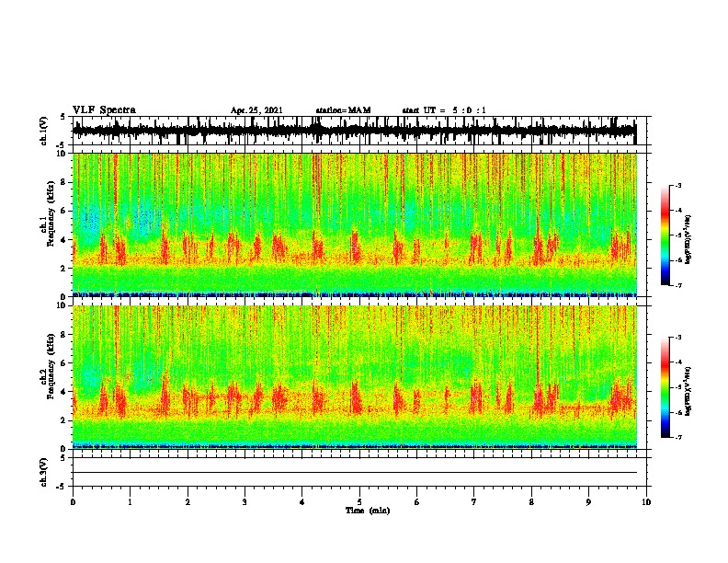The height and width of the screenshot is (563, 728).
Task: Click time axis tick label "6"
Action: [417, 502]
